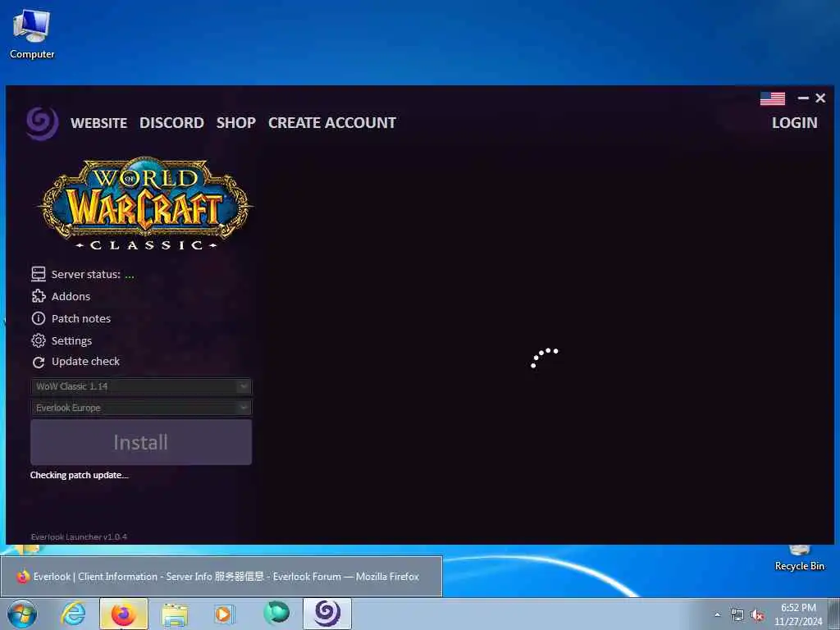Viewport: 840px width, 630px height.
Task: Click LOGIN at the top right
Action: click(x=794, y=123)
